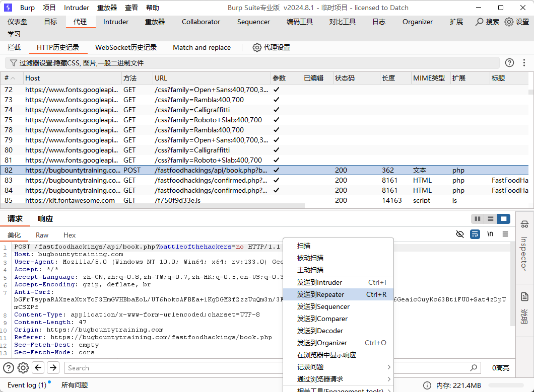Open 所有问题 in status bar
Viewport: 534px width, 392px height.
[x=75, y=385]
